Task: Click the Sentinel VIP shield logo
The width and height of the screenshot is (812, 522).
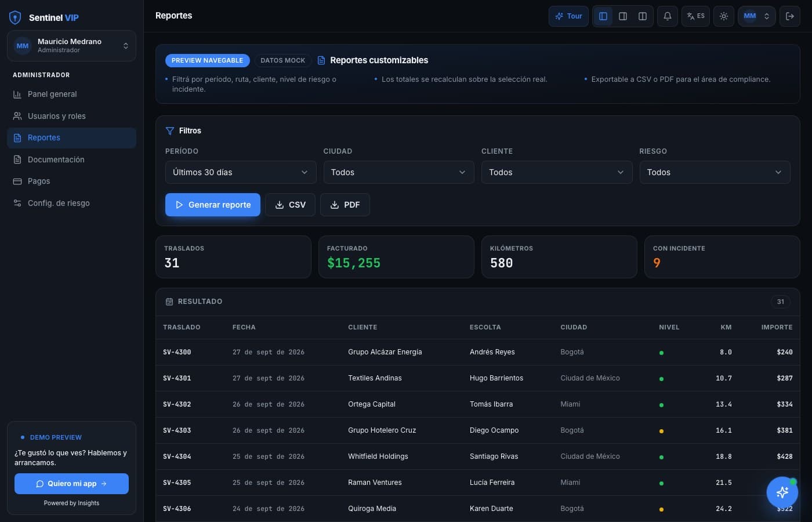Action: click(15, 17)
